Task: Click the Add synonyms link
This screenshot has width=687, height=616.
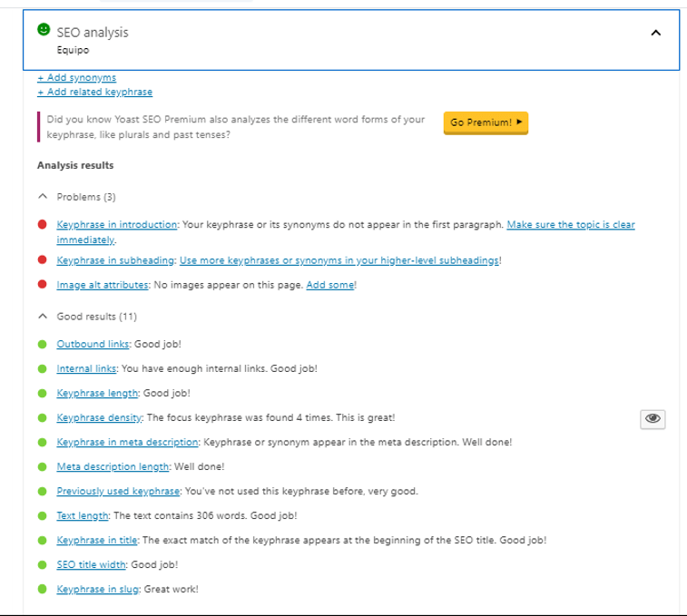Action: 76,78
